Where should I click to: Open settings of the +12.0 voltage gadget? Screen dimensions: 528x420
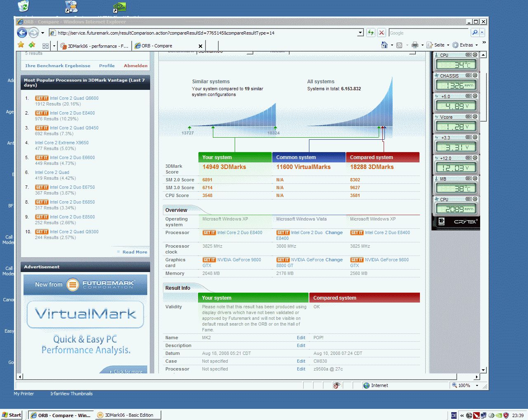(x=469, y=158)
